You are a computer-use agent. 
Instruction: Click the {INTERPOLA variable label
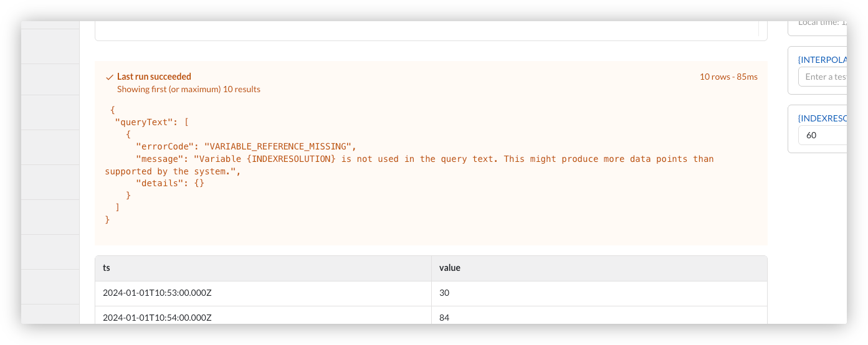[822, 60]
